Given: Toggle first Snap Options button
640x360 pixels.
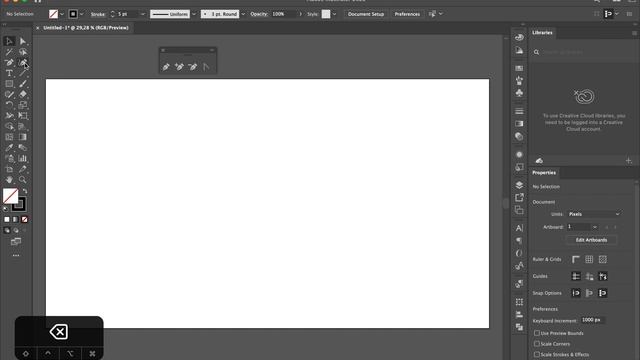Looking at the screenshot, I should pyautogui.click(x=576, y=293).
